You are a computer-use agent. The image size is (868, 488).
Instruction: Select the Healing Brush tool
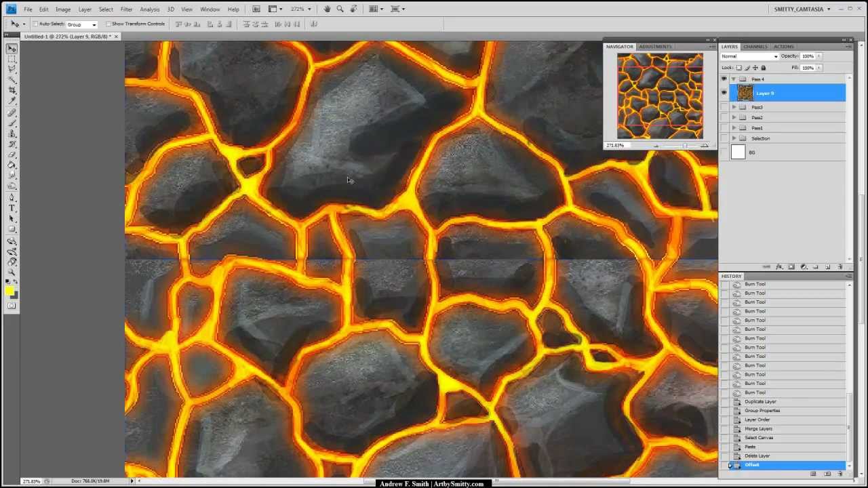(x=12, y=113)
